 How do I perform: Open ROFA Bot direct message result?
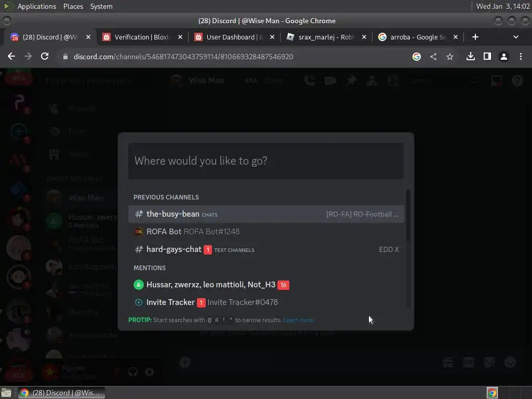pos(265,232)
